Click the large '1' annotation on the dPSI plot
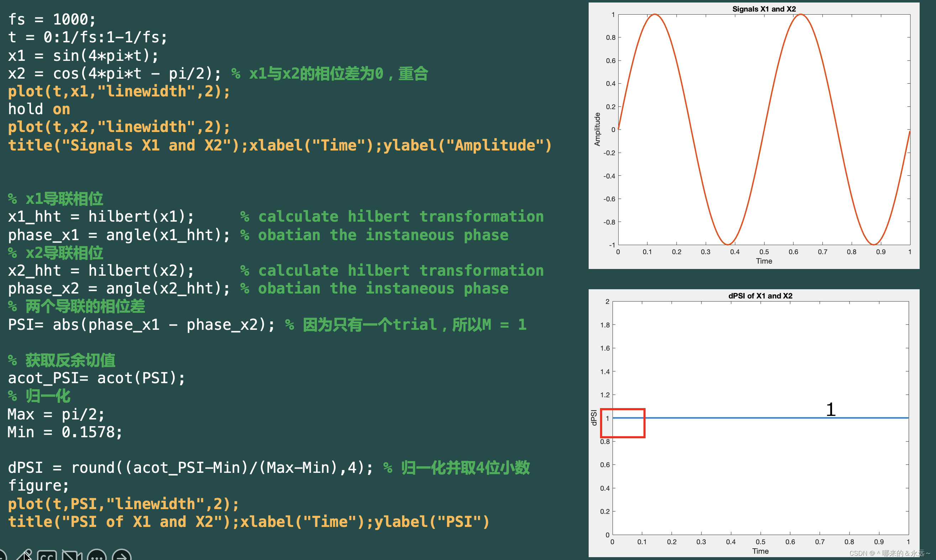 [x=830, y=410]
